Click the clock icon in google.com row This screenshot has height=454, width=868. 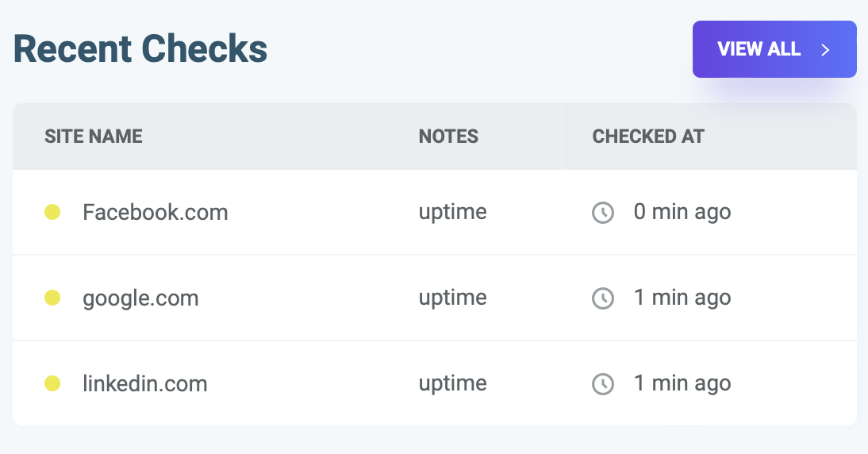[x=603, y=298]
